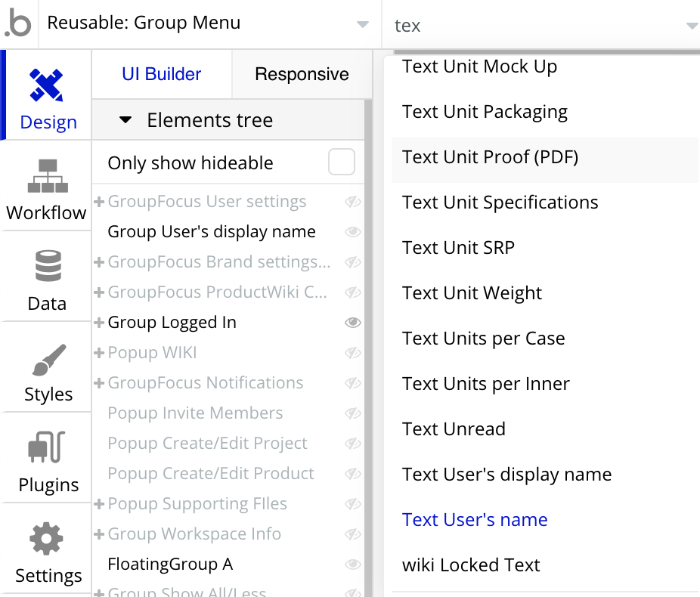Screen dimensions: 700x597
Task: Open the Reusable: Group Menu page dropdown
Action: point(363,24)
